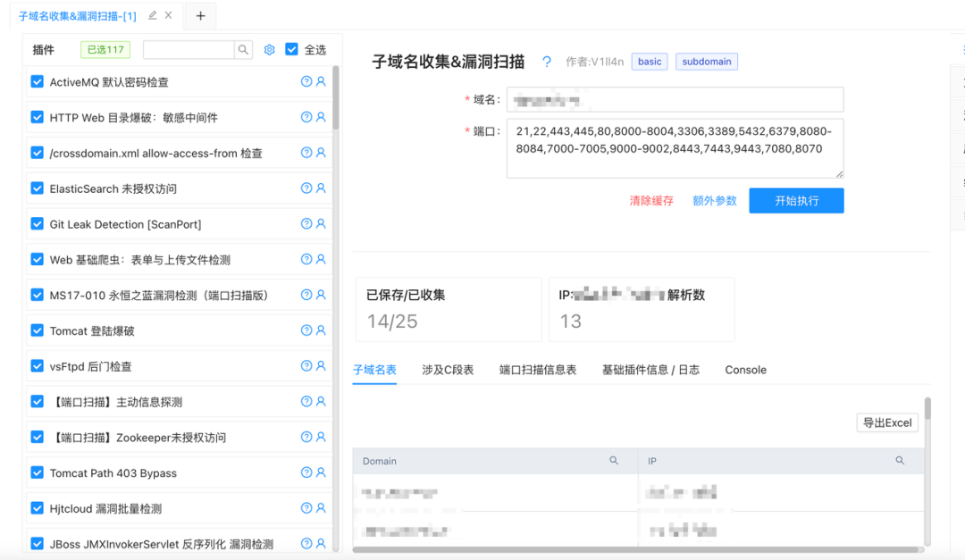The image size is (965, 560).
Task: Click the 解析数 value 13
Action: point(570,322)
